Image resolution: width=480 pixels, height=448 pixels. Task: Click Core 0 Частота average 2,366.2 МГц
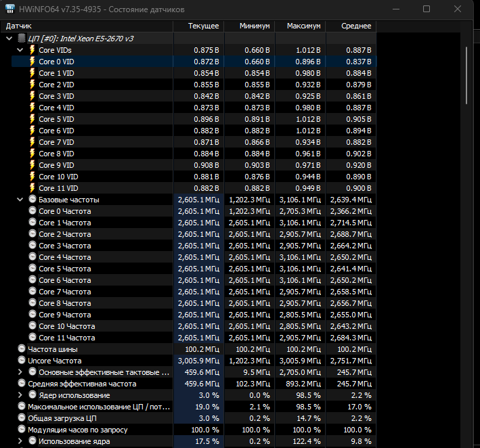pos(351,211)
